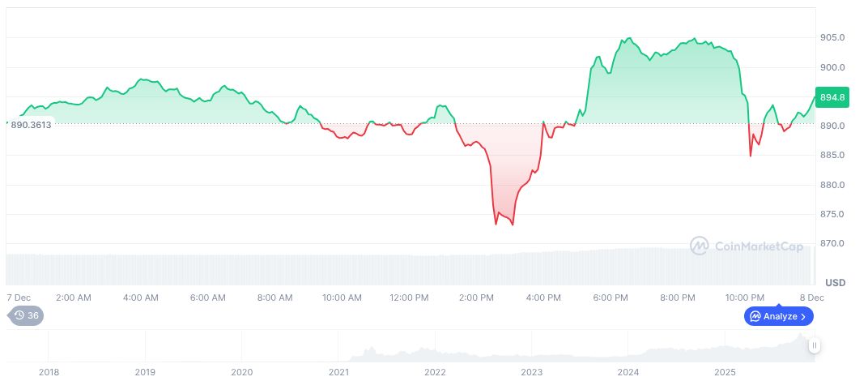The width and height of the screenshot is (868, 381).
Task: Click the volume bars below the chart
Action: coord(405,269)
